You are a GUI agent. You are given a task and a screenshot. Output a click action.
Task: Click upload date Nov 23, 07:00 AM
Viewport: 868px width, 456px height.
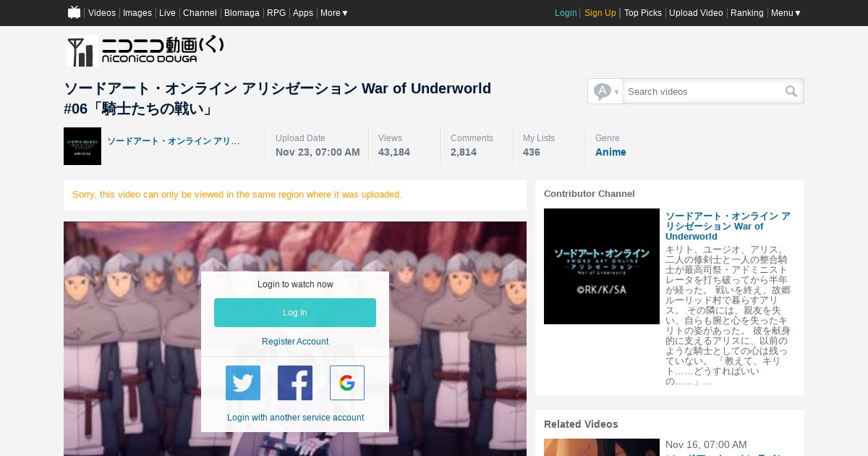click(318, 152)
